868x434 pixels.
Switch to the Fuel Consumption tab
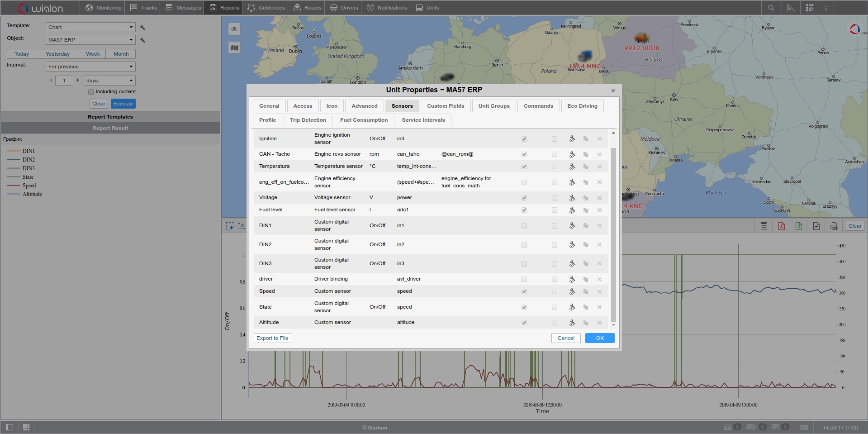tap(364, 120)
